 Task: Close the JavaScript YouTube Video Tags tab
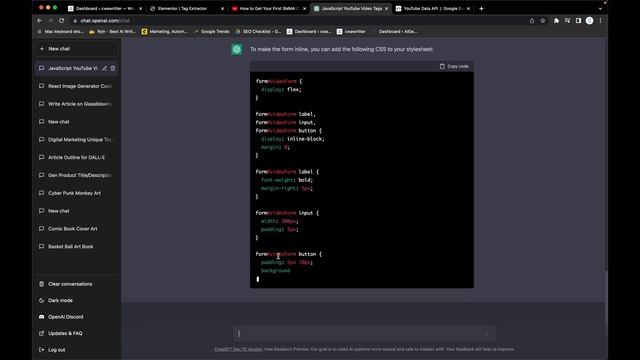[386, 9]
